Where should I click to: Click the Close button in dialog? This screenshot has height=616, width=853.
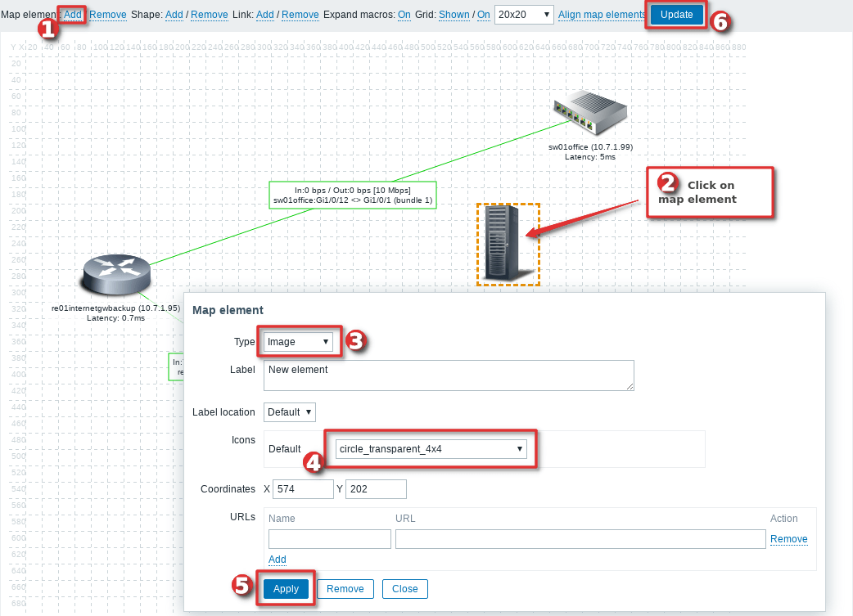coord(404,589)
